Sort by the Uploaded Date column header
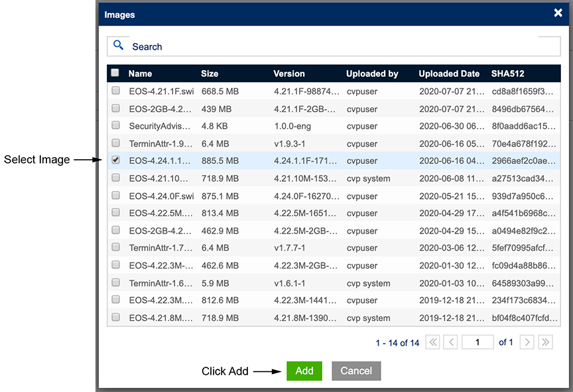The image size is (573, 392). point(449,74)
